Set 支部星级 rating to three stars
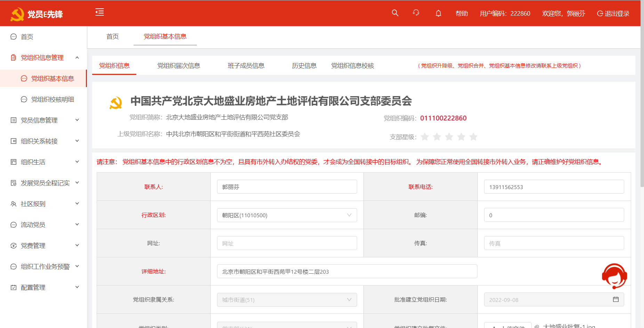 (x=449, y=137)
